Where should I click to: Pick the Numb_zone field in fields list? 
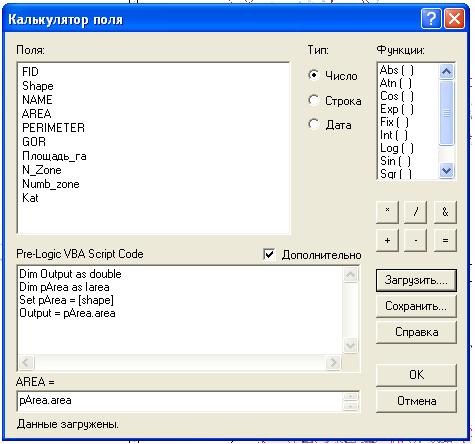coord(51,184)
